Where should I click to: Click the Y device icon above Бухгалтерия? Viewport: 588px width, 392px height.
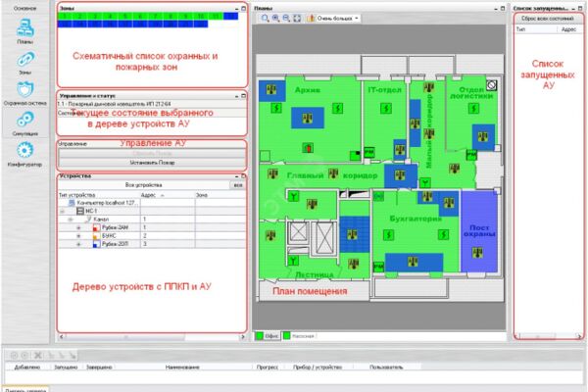click(x=425, y=182)
